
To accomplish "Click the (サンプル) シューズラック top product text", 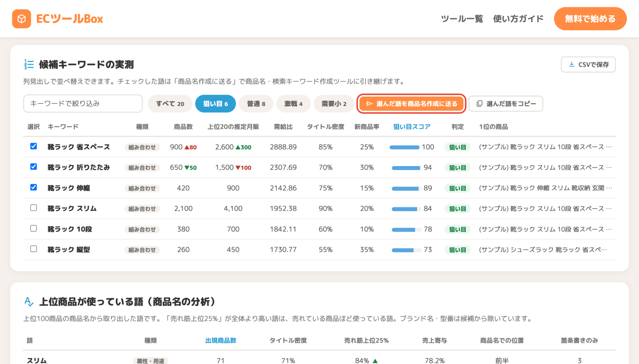I will coord(543,250).
